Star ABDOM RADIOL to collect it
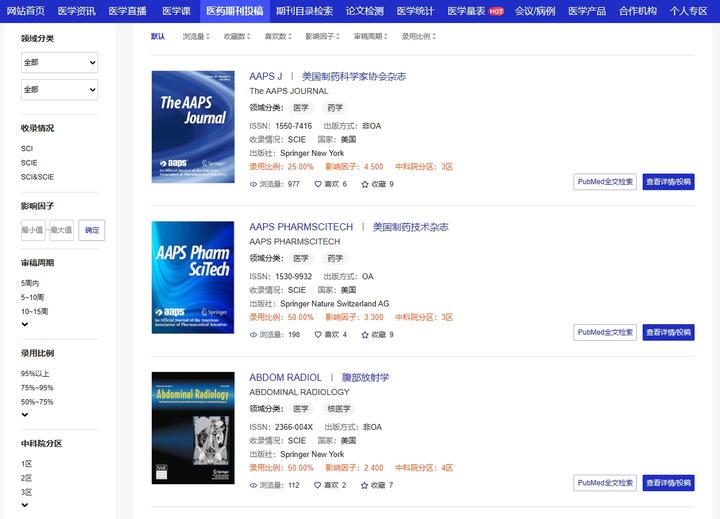 coord(365,485)
